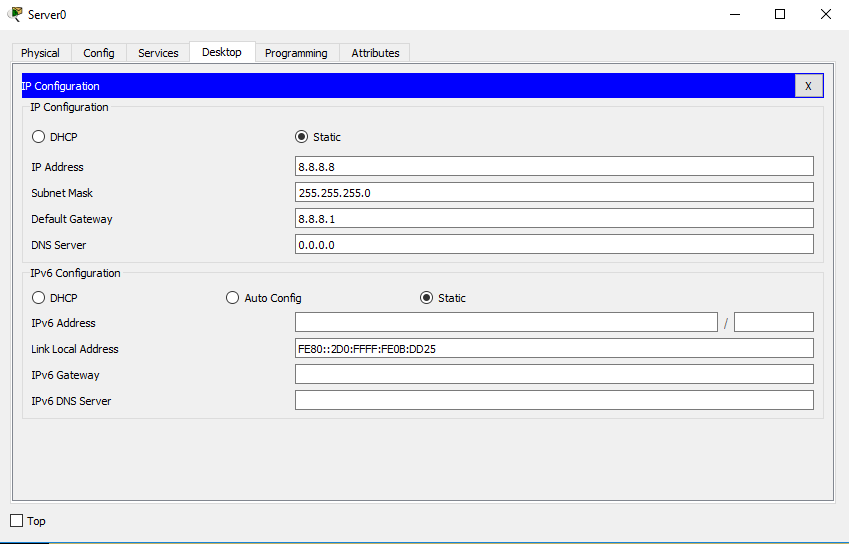
Task: Click the Subnet Mask field 255.255.255.0
Action: pos(554,192)
